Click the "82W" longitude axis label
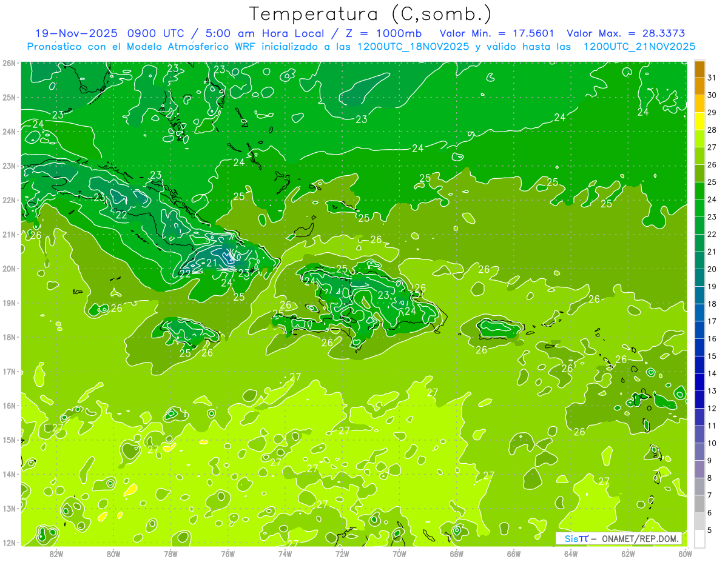This screenshot has width=728, height=562. 56,554
